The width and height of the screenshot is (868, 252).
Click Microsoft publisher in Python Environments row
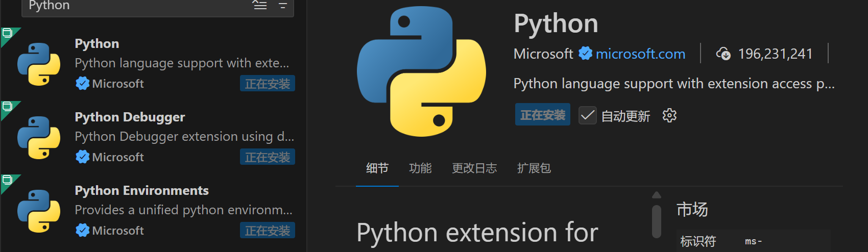(118, 231)
